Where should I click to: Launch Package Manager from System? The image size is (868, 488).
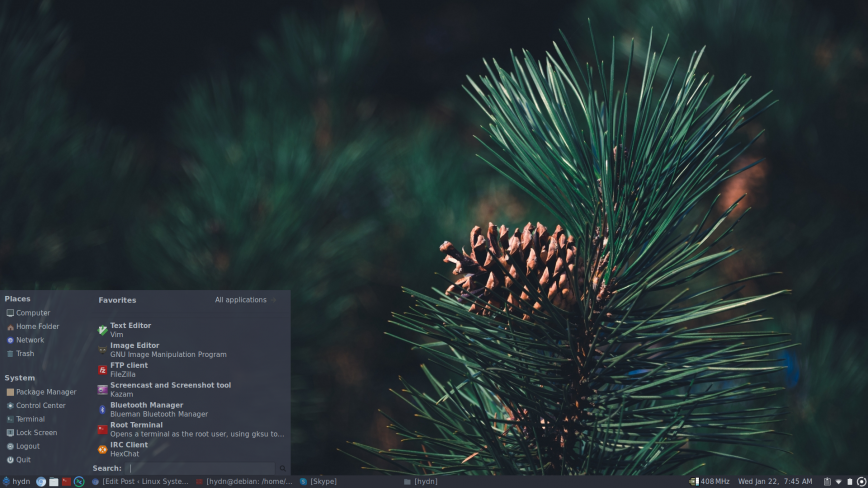(x=41, y=392)
